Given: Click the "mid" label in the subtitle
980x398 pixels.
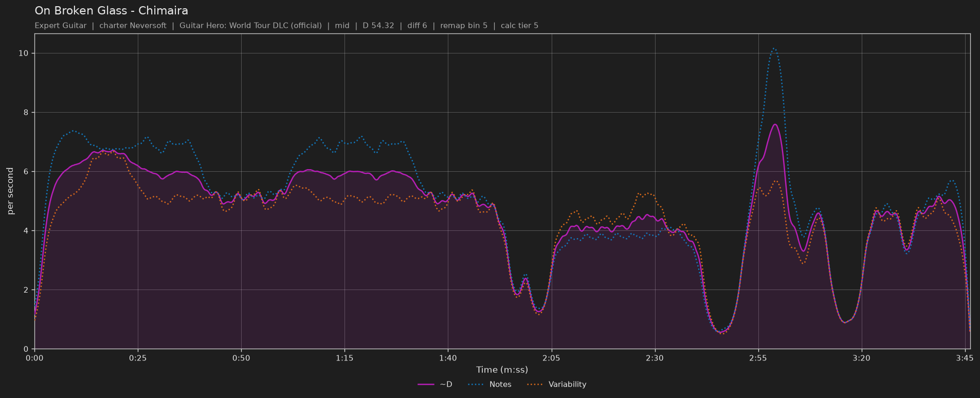Looking at the screenshot, I should (342, 26).
